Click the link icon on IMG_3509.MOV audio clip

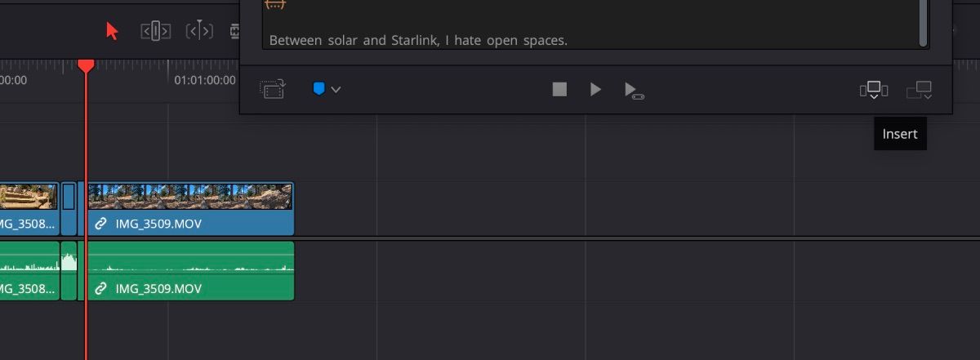[101, 288]
